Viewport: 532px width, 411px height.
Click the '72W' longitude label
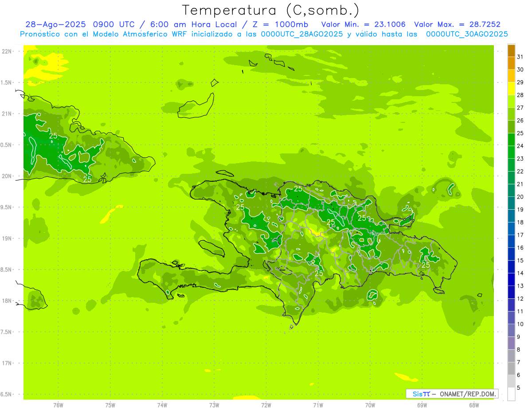[x=266, y=405]
